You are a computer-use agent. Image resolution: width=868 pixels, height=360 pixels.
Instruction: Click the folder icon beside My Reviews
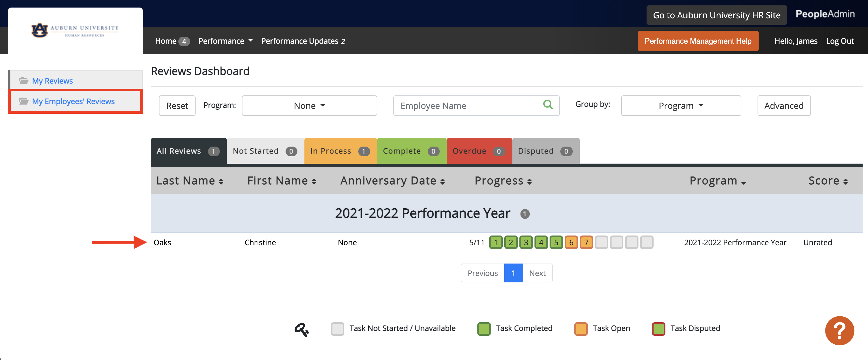pos(24,81)
